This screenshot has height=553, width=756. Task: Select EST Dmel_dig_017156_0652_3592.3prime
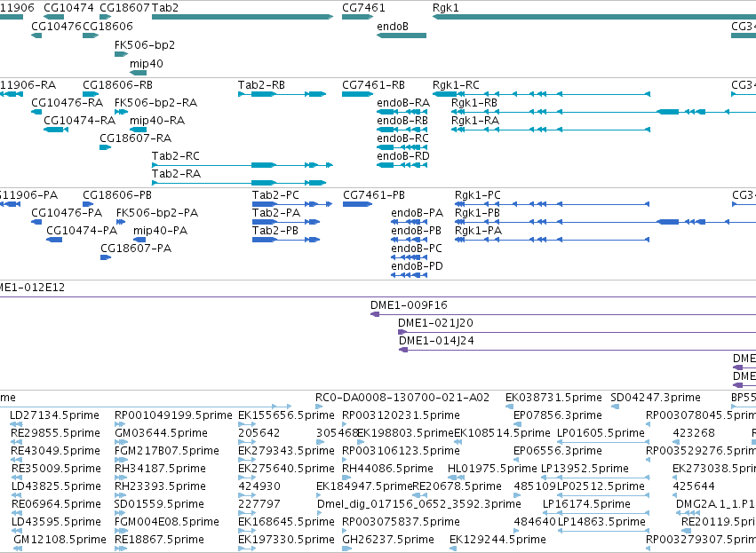point(321,513)
